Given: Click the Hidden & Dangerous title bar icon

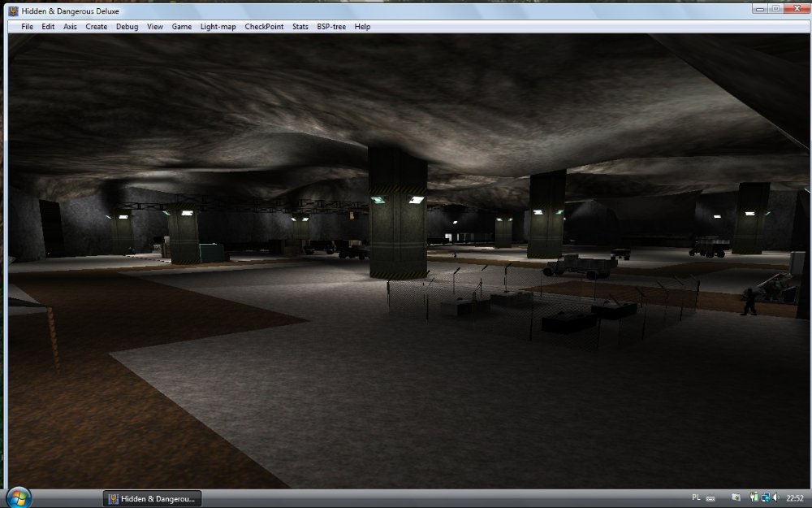Looking at the screenshot, I should pyautogui.click(x=14, y=11).
